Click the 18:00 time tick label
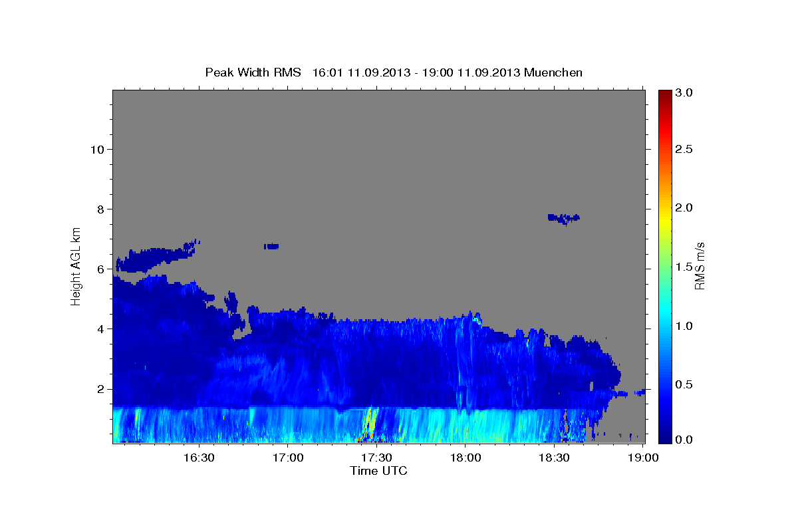 click(465, 458)
